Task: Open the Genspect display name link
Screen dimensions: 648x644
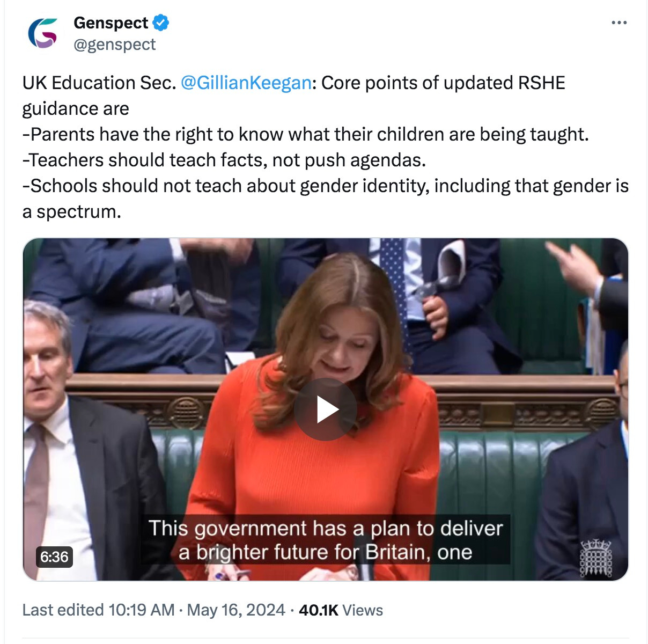Action: coord(111,23)
